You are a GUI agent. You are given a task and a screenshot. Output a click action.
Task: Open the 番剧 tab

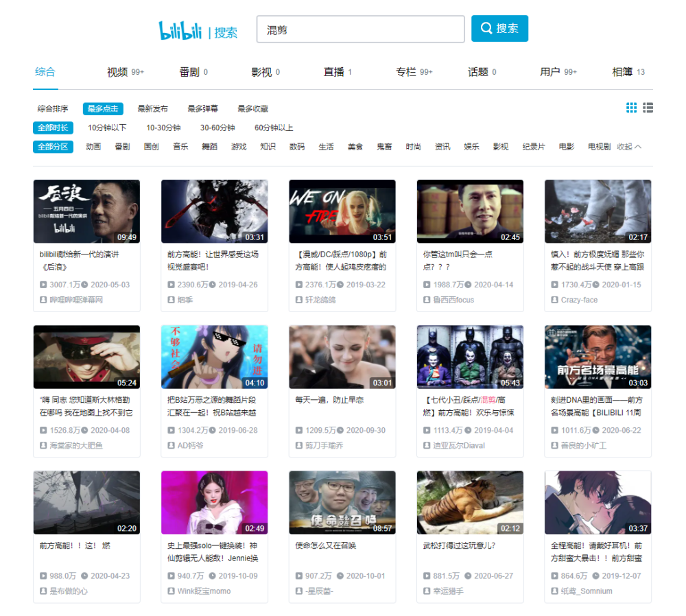tap(193, 72)
